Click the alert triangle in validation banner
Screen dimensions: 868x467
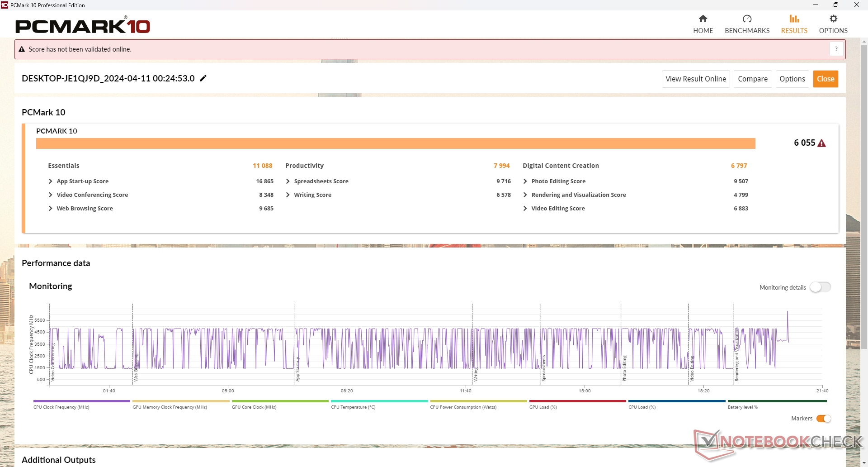pos(22,49)
